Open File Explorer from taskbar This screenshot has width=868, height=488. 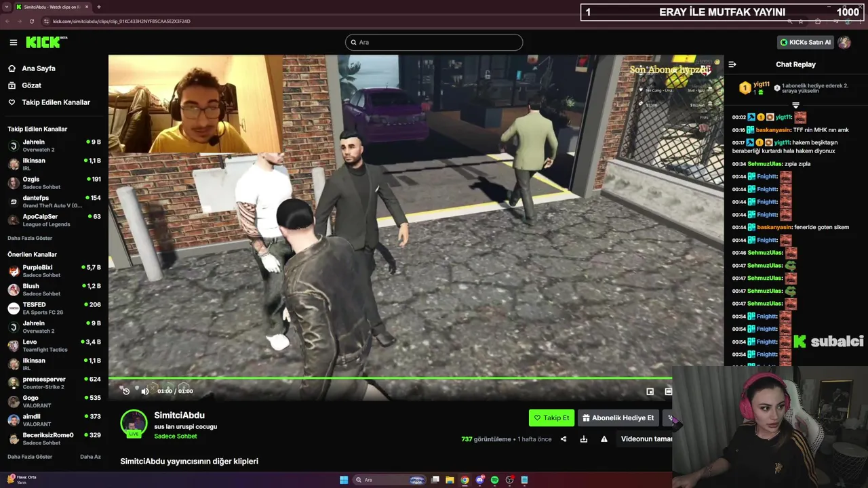tap(450, 480)
